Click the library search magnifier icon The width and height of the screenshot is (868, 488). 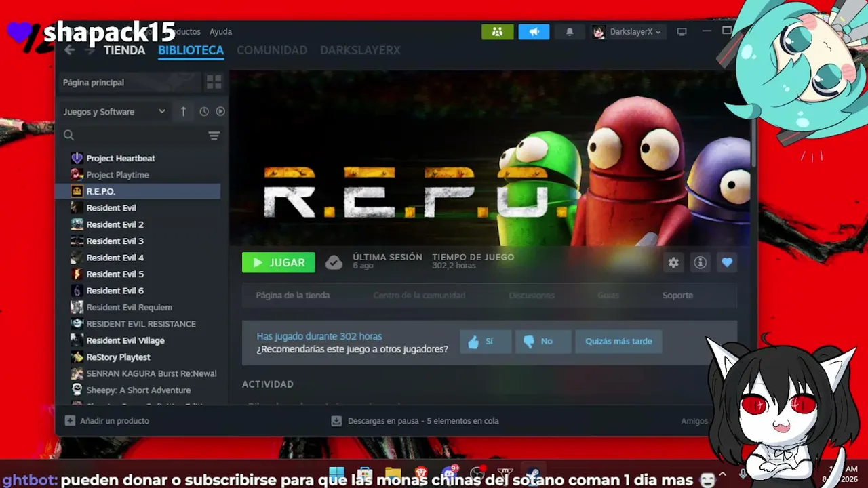68,136
